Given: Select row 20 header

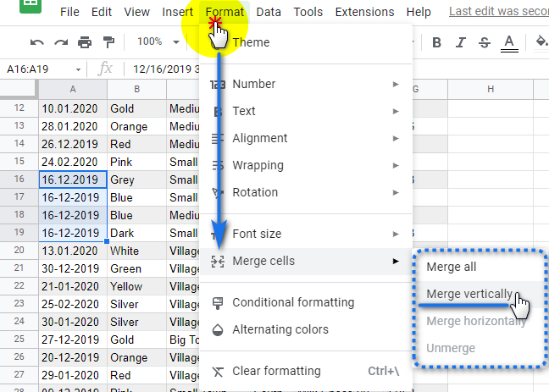Looking at the screenshot, I should click(x=19, y=251).
